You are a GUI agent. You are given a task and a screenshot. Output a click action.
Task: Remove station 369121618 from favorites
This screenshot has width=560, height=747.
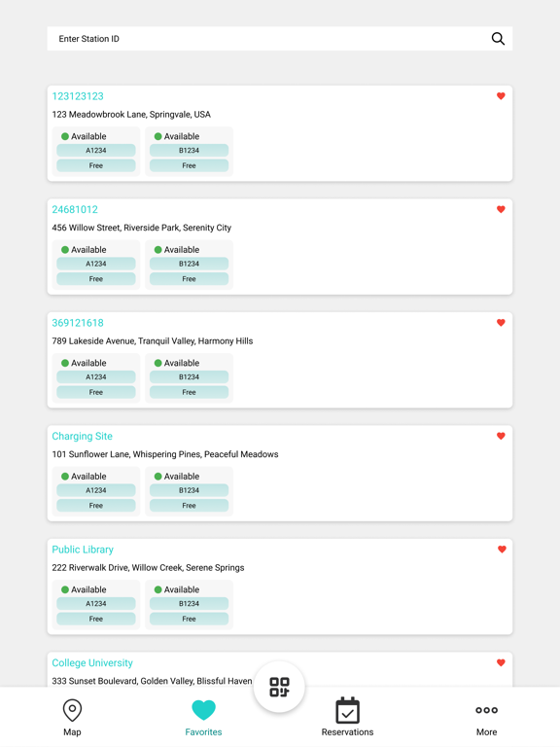pos(501,323)
